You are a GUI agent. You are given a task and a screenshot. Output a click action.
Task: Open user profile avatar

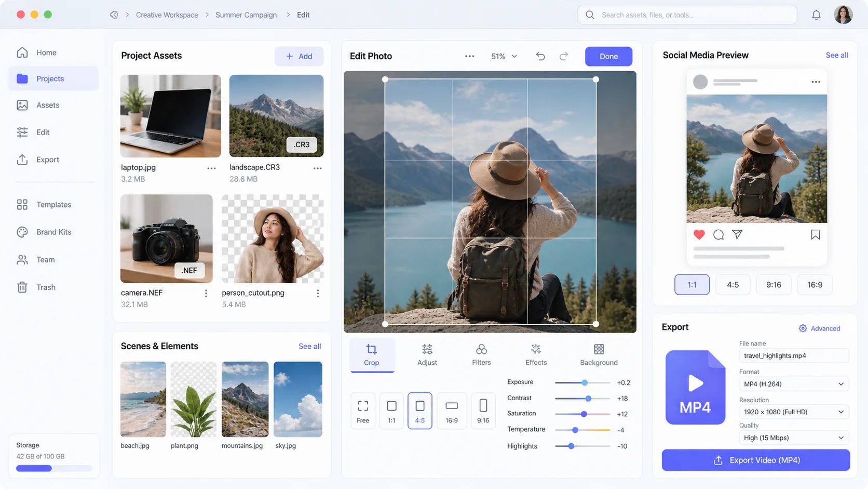(x=843, y=15)
